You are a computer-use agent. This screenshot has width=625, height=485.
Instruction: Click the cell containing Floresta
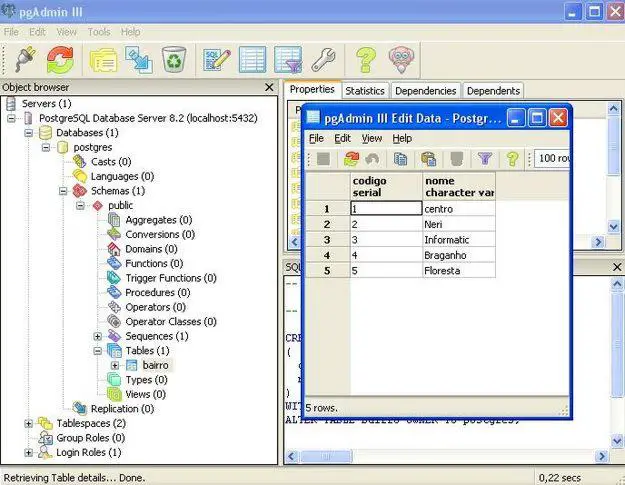click(457, 271)
